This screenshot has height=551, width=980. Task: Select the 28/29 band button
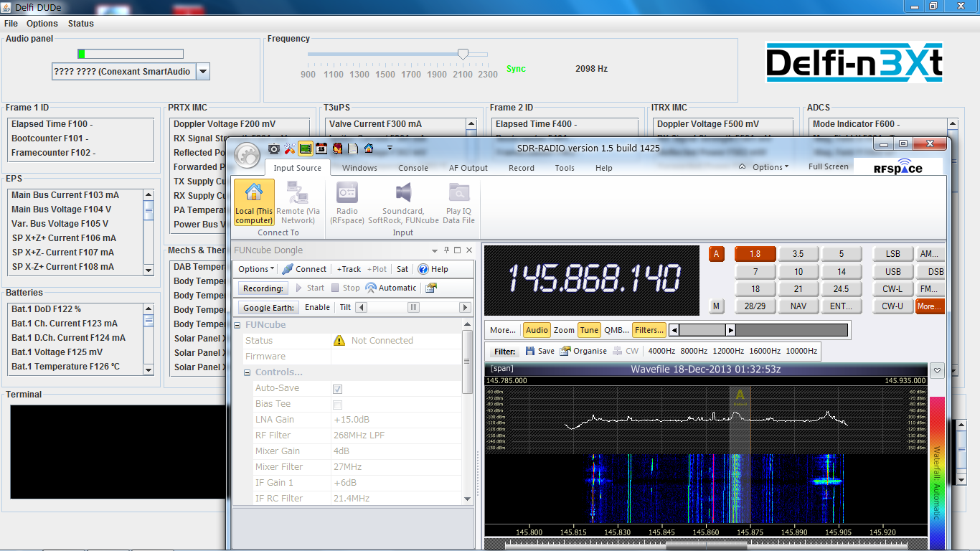[755, 306]
